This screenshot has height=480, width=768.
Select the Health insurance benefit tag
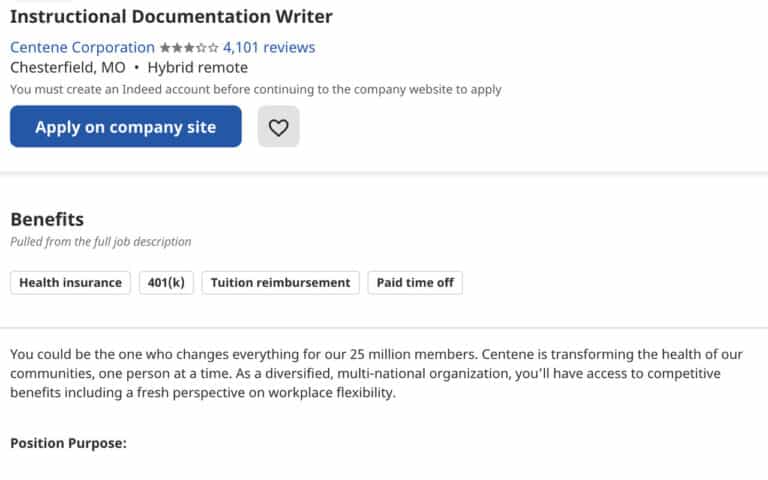pyautogui.click(x=71, y=283)
